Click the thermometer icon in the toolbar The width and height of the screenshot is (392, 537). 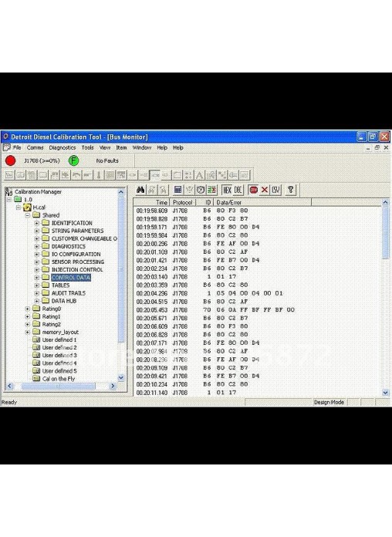(x=99, y=175)
